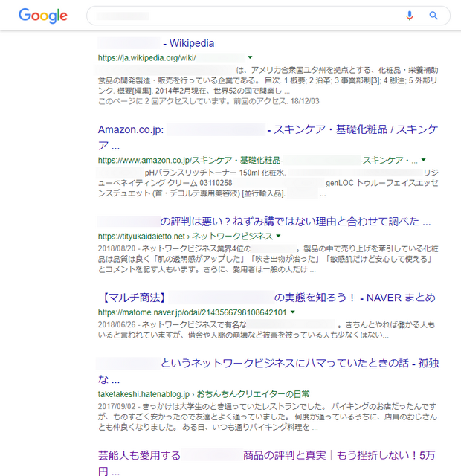Viewport: 461px width, 476px height.
Task: Open というネットワークビジネスにハマっていたときの話 result
Action: [x=268, y=371]
